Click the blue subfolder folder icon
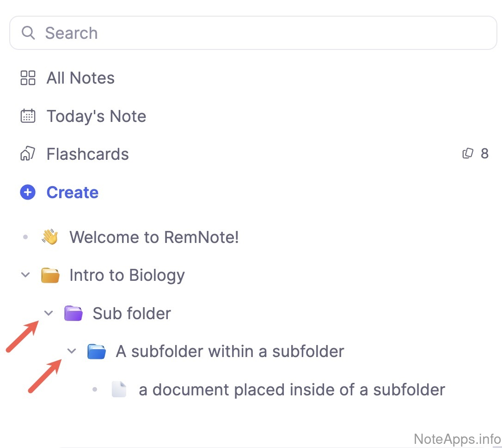Viewport: 502px width, 448px height. pos(97,351)
